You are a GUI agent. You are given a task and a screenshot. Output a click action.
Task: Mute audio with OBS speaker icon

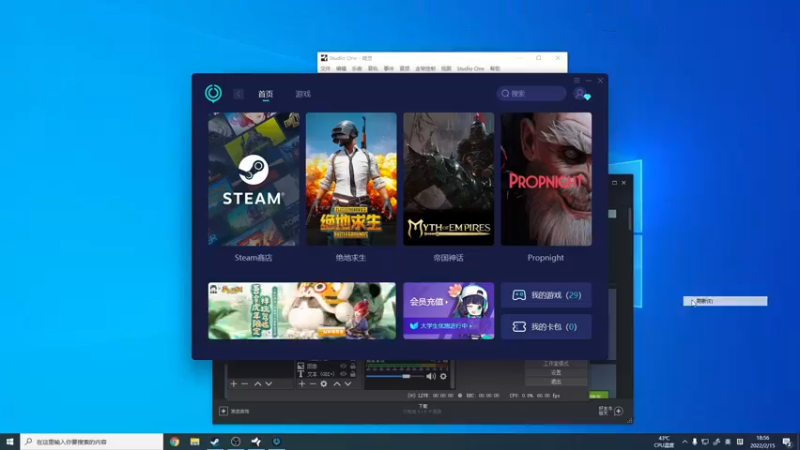(x=431, y=377)
